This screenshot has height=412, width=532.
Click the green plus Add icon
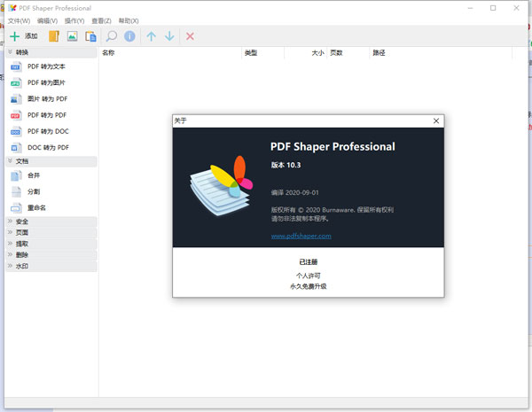pos(14,36)
